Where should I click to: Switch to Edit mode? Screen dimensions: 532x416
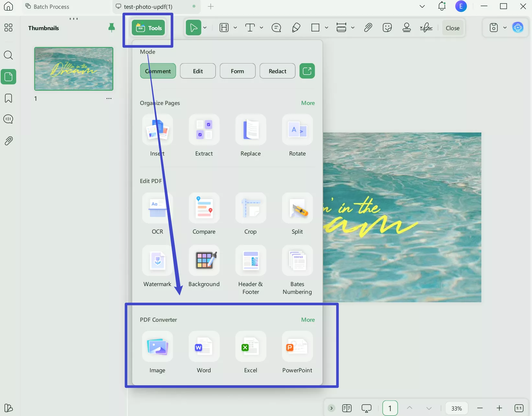[198, 71]
